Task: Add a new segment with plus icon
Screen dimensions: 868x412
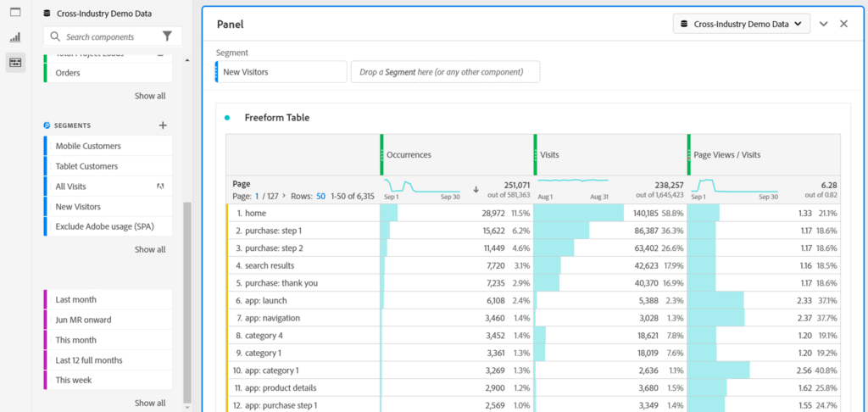Action: (x=163, y=125)
